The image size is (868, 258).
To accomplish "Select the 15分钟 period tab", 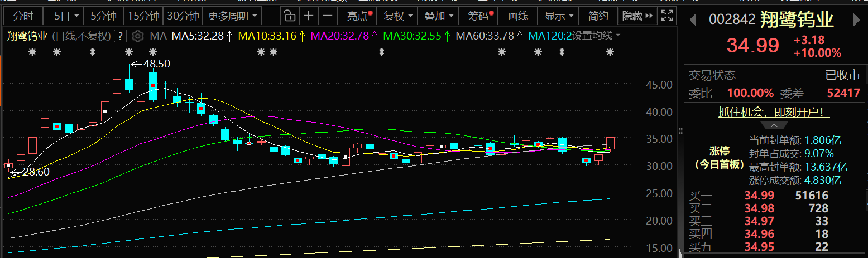I will 142,16.
